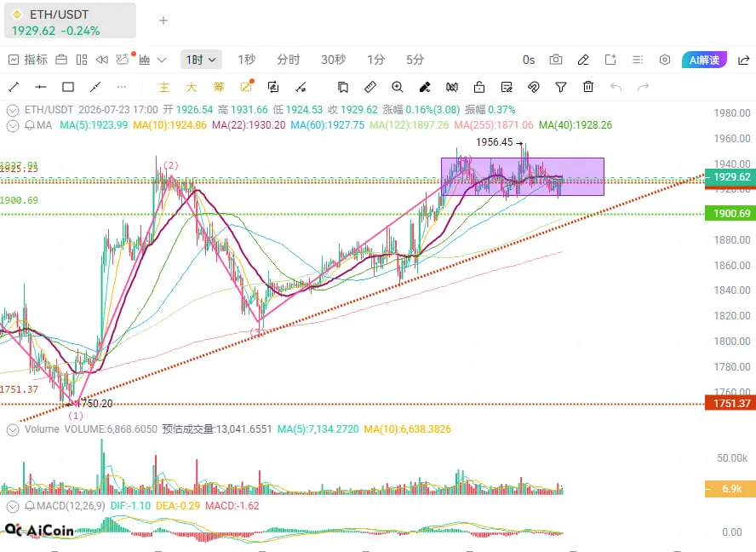Screen dimensions: 756x552
Task: Toggle the MACD alert bell
Action: (x=30, y=506)
